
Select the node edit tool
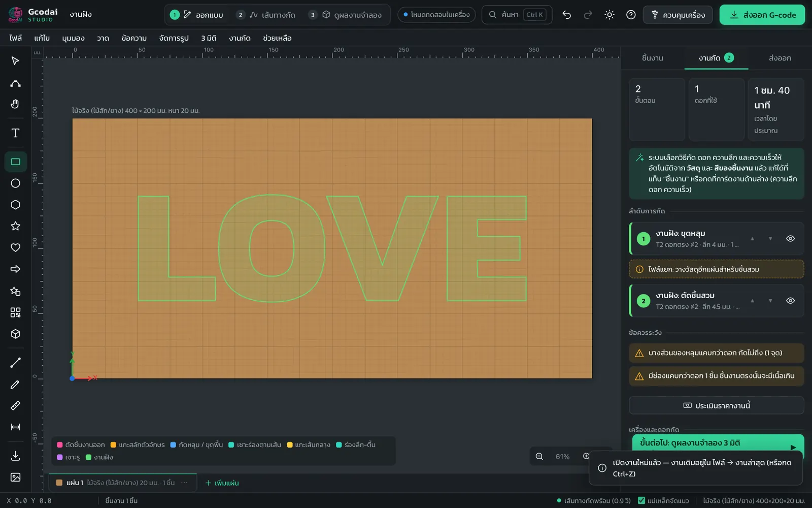coord(15,83)
